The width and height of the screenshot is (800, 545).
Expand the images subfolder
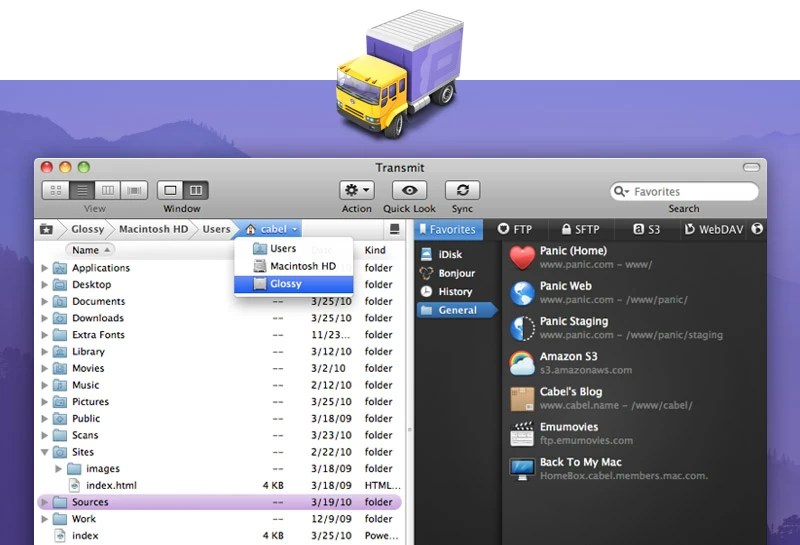pyautogui.click(x=58, y=468)
